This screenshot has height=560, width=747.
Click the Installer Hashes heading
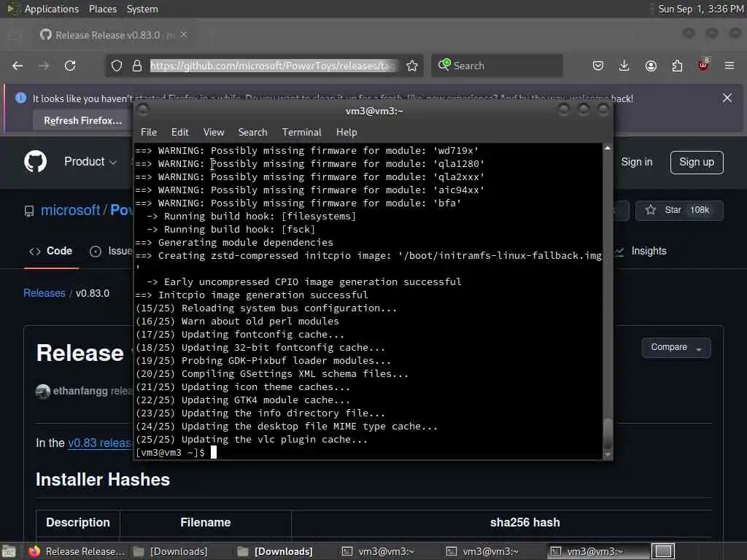click(103, 480)
